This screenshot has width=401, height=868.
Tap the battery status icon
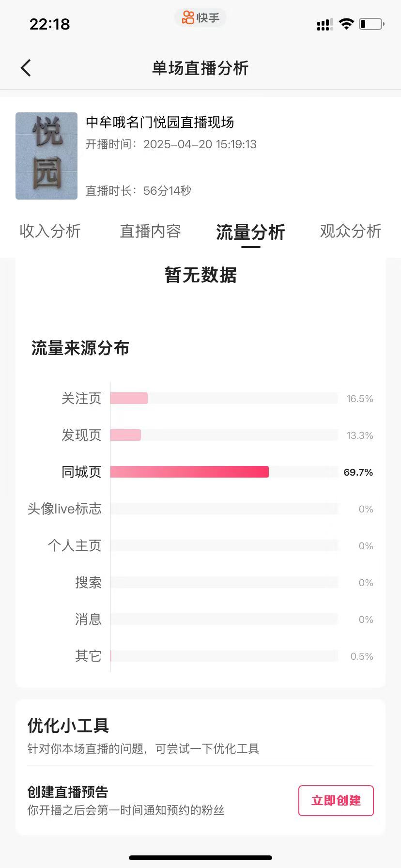(x=371, y=24)
